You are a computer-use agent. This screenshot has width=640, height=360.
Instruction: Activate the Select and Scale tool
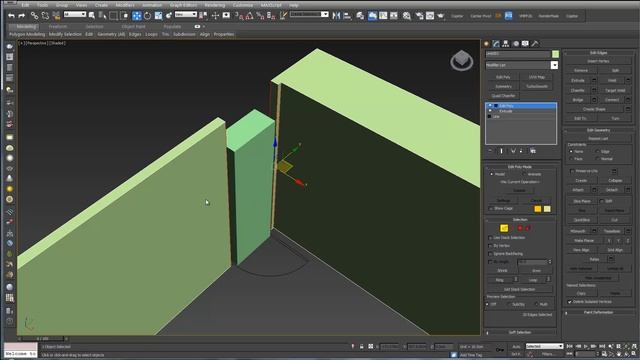158,16
